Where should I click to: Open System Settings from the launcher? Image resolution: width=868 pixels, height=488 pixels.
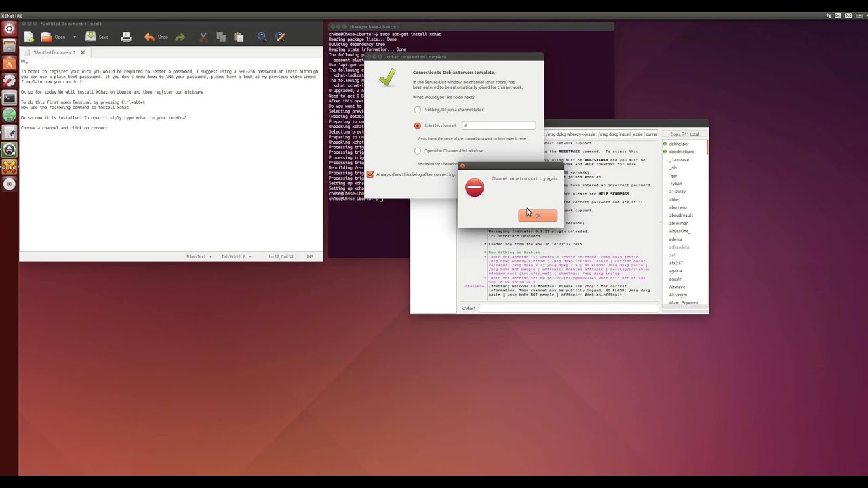point(9,81)
